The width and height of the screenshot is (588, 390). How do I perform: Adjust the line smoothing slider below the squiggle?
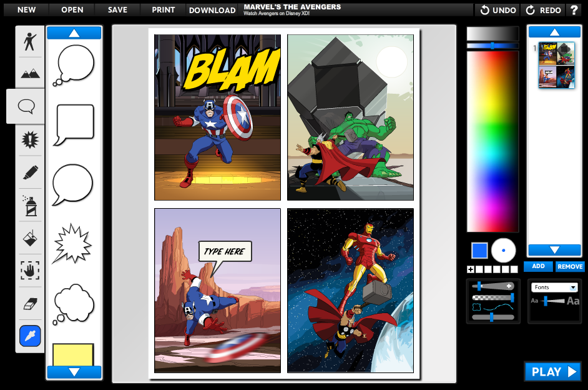(x=492, y=317)
